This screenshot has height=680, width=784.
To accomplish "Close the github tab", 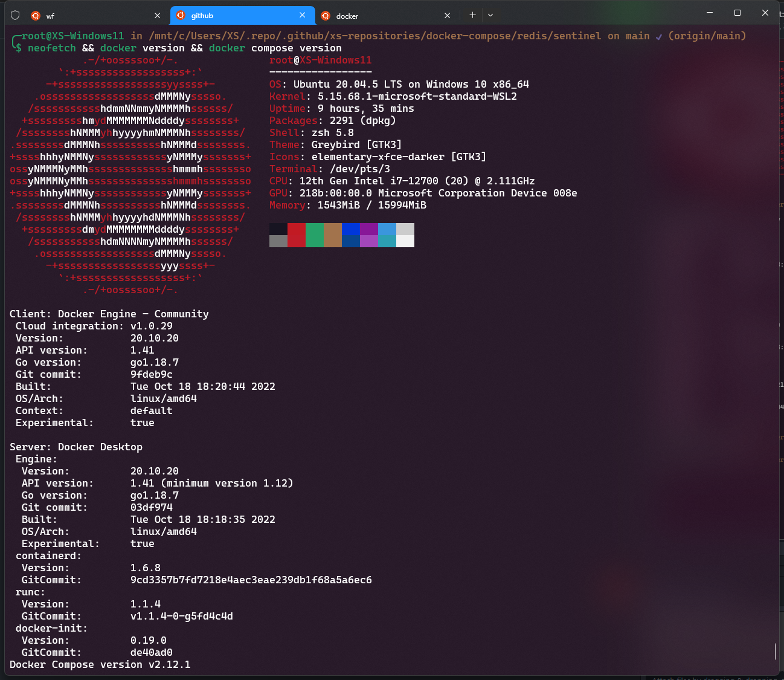I will (x=303, y=15).
